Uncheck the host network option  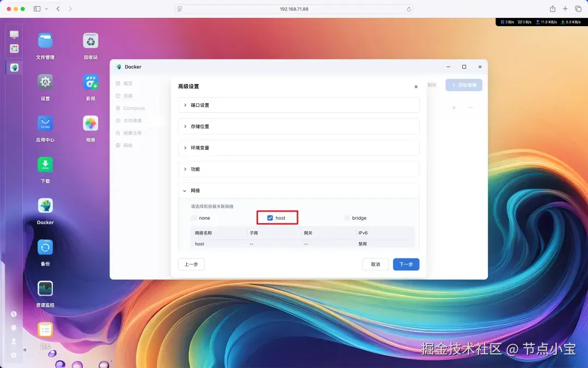point(270,218)
